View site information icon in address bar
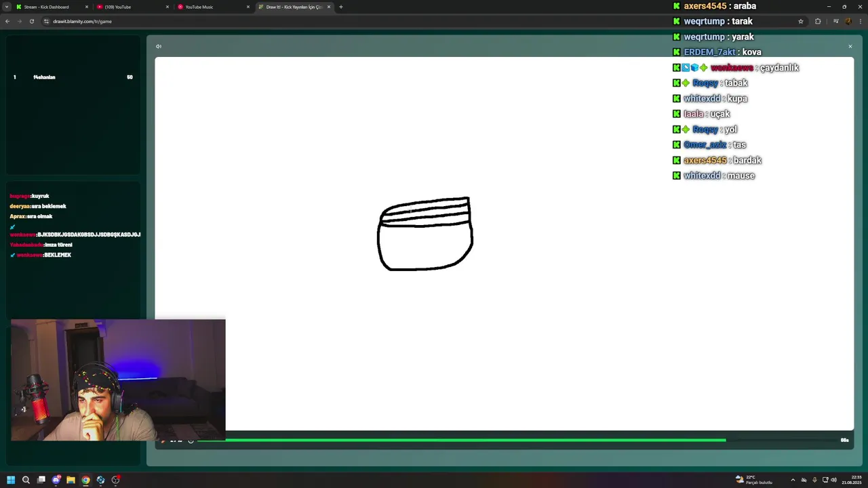Viewport: 868px width, 488px height. point(47,21)
